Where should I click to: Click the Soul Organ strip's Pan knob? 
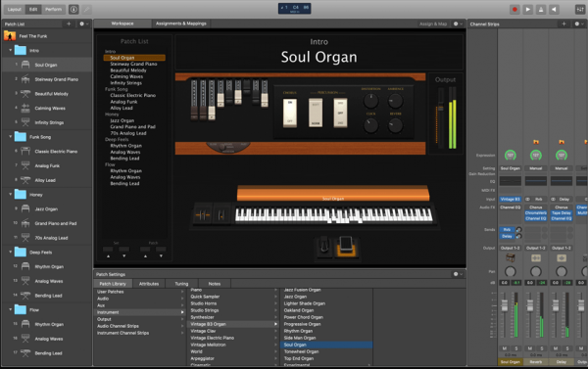point(510,271)
